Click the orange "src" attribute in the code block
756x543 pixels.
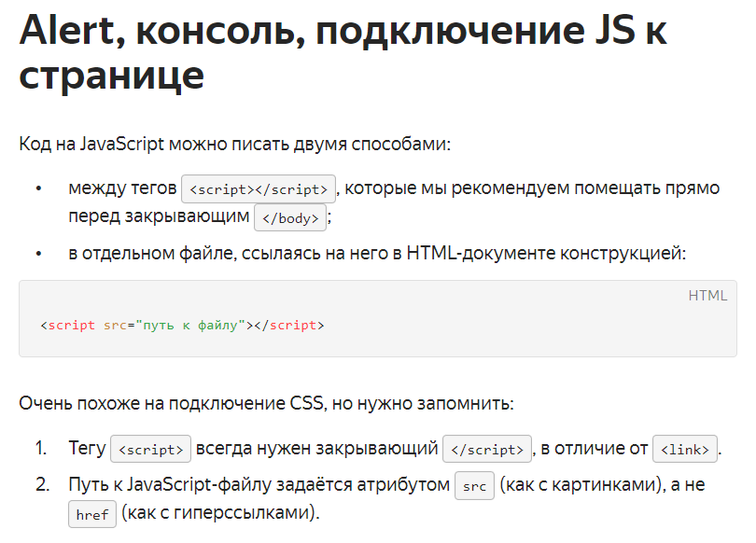click(115, 326)
